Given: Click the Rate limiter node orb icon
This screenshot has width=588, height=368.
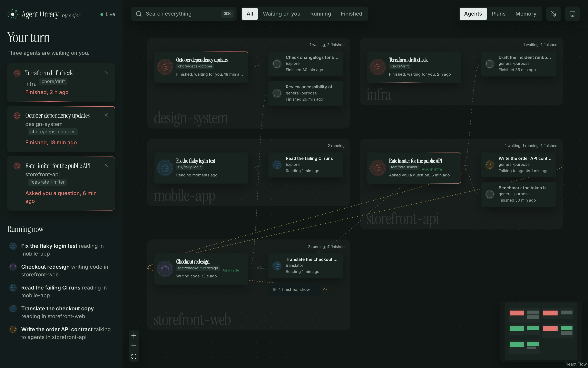Looking at the screenshot, I should (378, 168).
